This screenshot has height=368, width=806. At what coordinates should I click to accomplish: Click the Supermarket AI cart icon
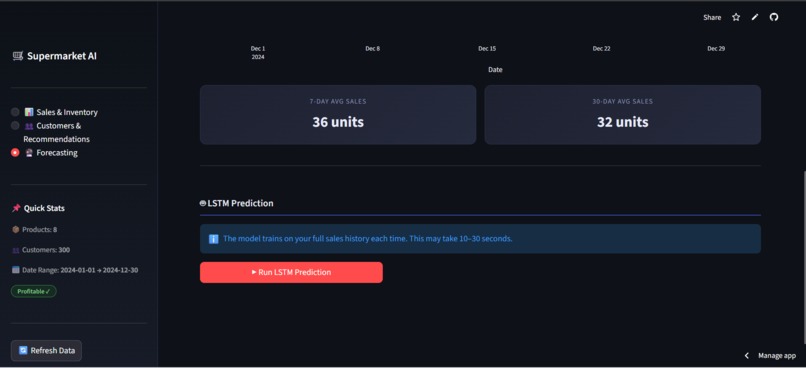pyautogui.click(x=18, y=56)
